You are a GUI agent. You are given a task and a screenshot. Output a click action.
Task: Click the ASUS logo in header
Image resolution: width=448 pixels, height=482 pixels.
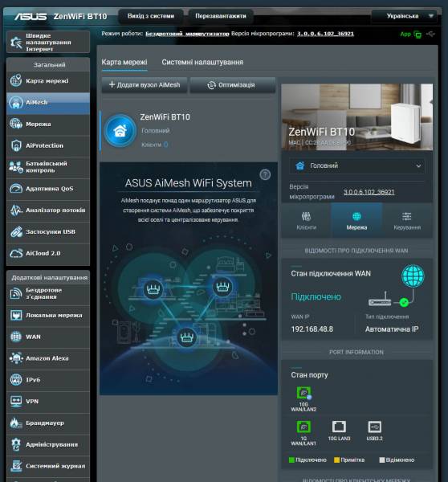[x=31, y=16]
